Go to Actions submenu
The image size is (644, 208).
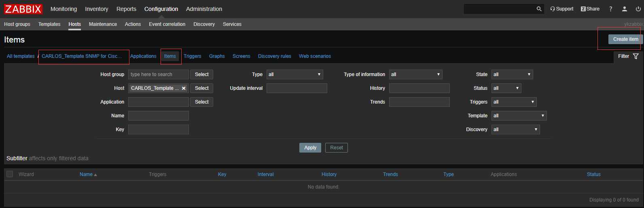(133, 24)
